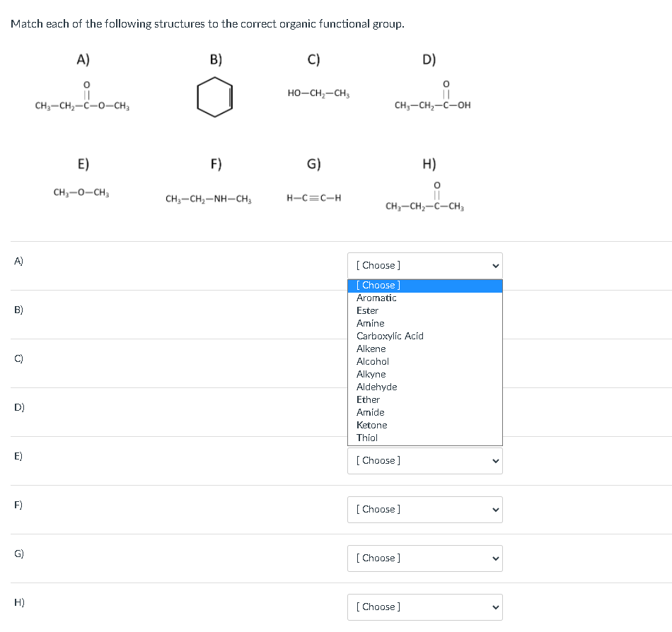The height and width of the screenshot is (632, 672).
Task: Click the cyclohexene ring structure B
Action: point(215,97)
